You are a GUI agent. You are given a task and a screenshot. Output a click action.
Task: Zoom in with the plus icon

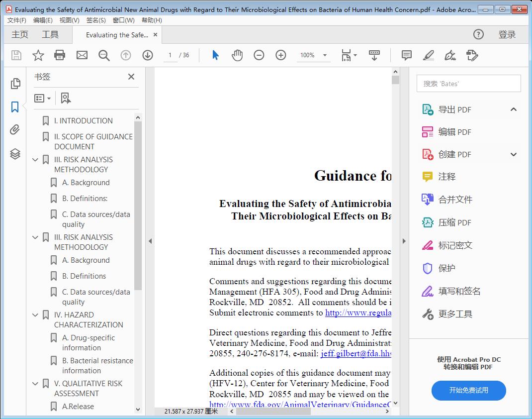[280, 55]
